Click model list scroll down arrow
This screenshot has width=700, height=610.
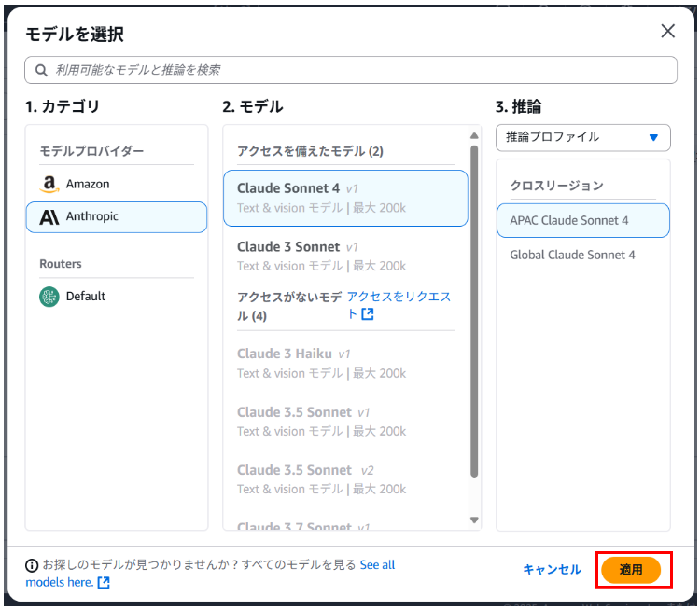point(474,520)
